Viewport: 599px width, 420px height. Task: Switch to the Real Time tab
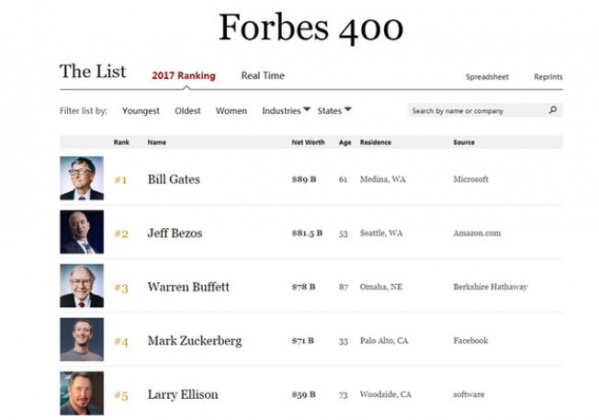click(x=263, y=76)
